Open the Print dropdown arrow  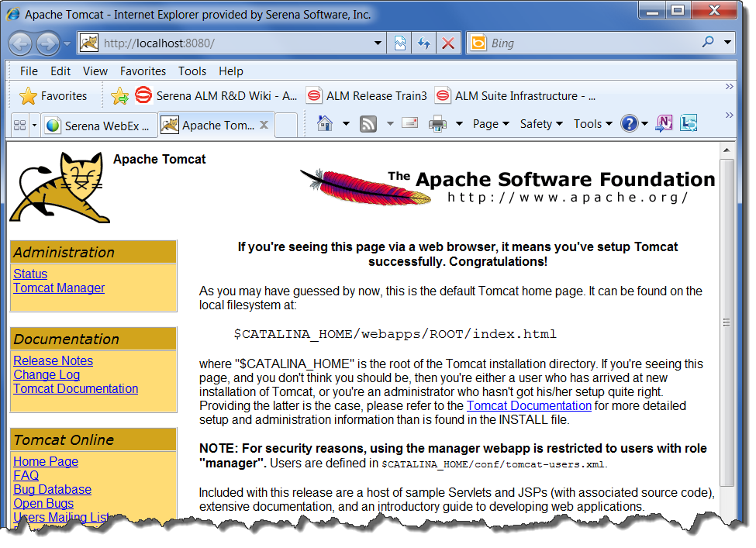[x=459, y=124]
